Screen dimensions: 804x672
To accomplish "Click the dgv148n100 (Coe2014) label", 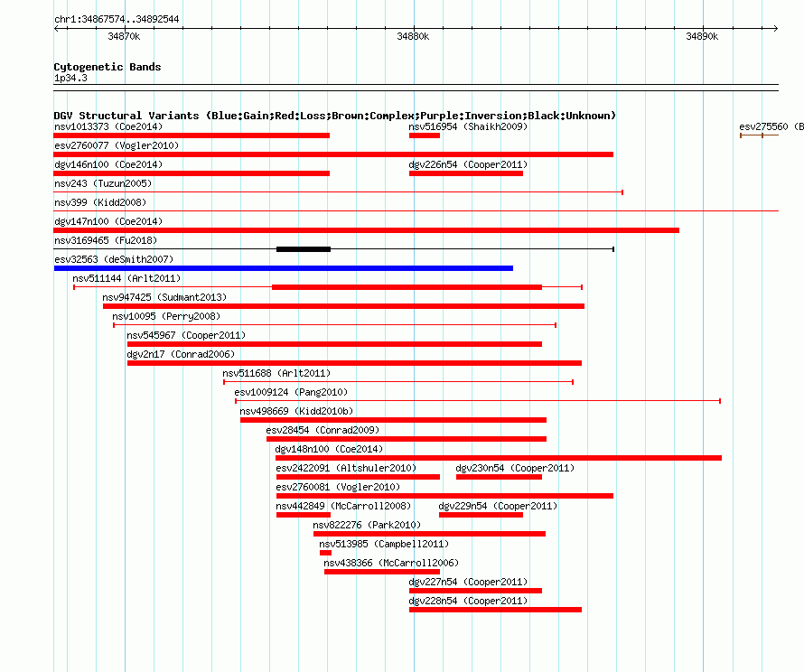I will click(x=329, y=449).
